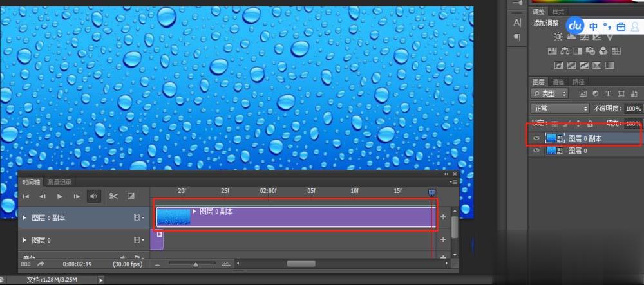Add a Vibrance adjustment
Image resolution: width=644 pixels, height=285 pixels.
[610, 37]
